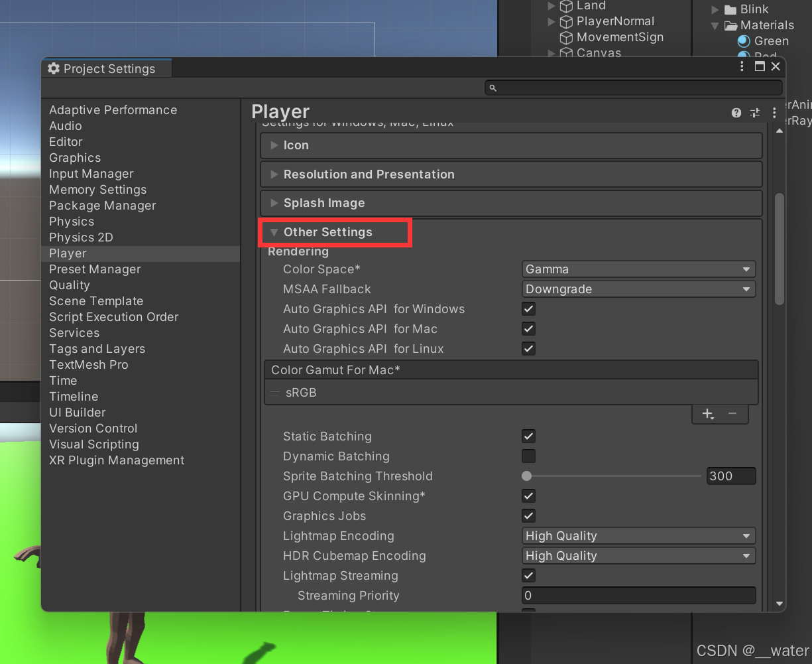Viewport: 812px width, 664px height.
Task: Expand the Land hierarchy item arrow
Action: pos(551,6)
